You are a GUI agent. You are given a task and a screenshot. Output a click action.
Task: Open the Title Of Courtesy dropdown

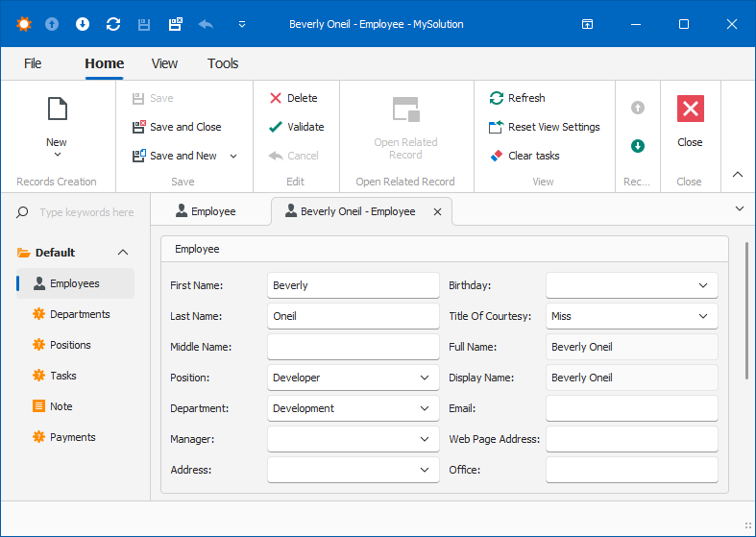(x=703, y=316)
